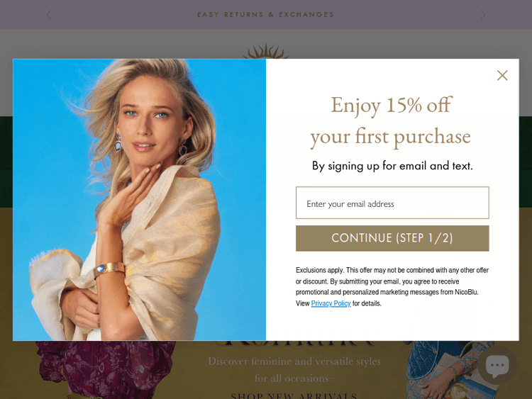The height and width of the screenshot is (399, 532).
Task: Click Continue (Step 1/2) button
Action: click(x=392, y=238)
